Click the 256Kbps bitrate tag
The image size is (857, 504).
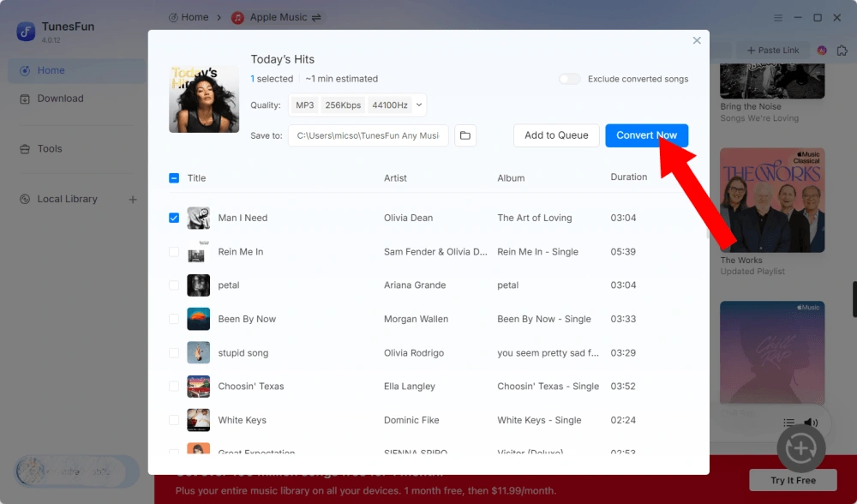343,105
